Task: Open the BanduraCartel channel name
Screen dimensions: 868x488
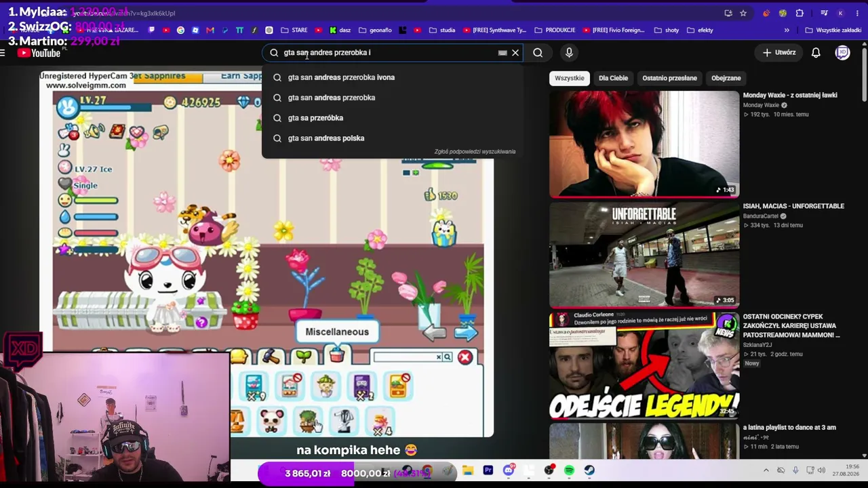Action: coord(762,216)
